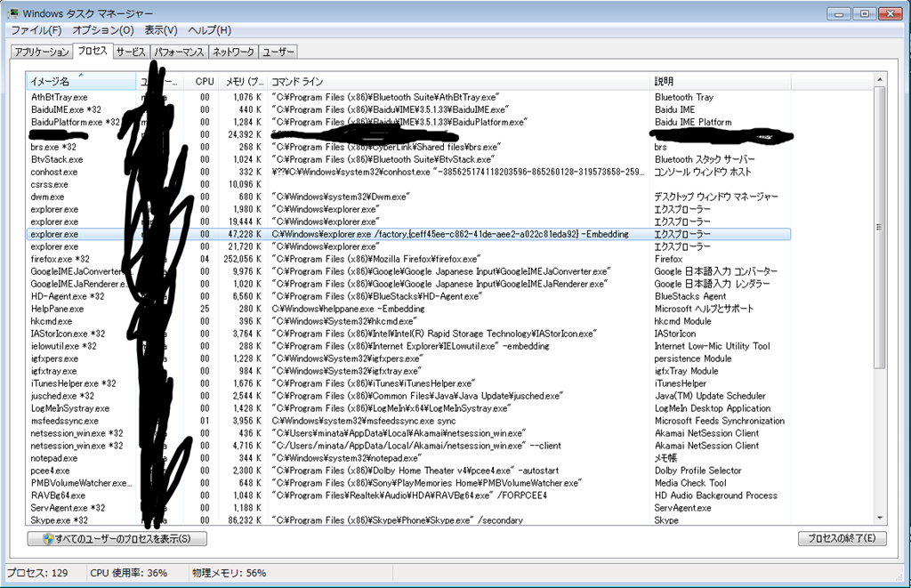Click the scrollbar down arrow
This screenshot has width=911, height=588.
880,519
